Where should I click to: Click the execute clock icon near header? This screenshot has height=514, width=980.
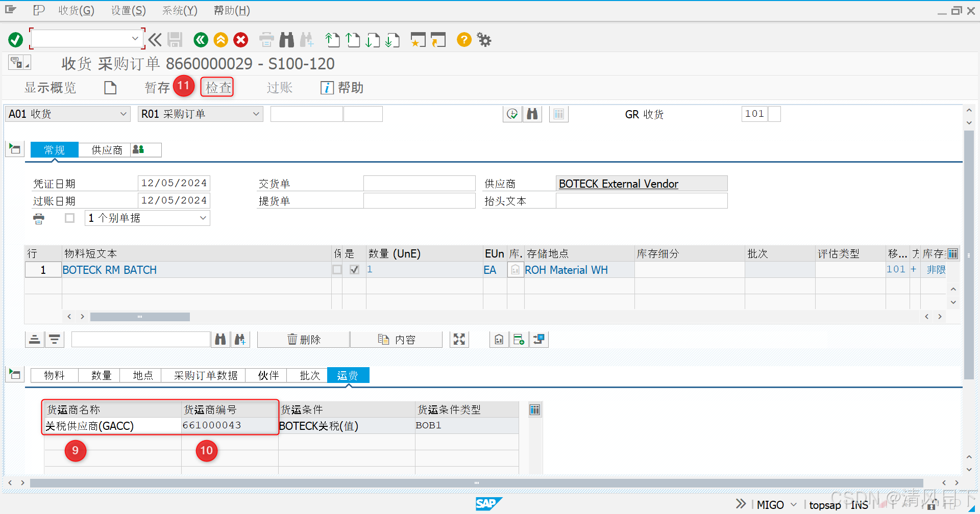coord(512,114)
